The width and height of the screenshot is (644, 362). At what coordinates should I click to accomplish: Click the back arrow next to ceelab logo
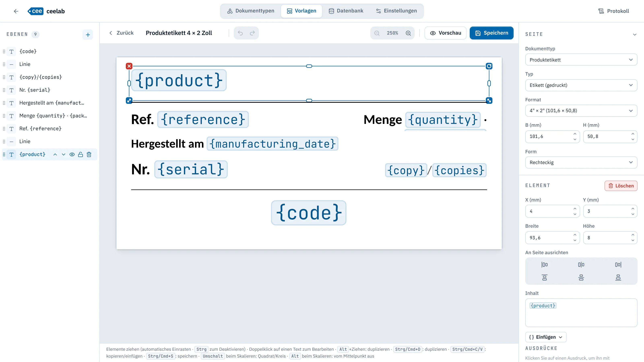click(x=16, y=11)
